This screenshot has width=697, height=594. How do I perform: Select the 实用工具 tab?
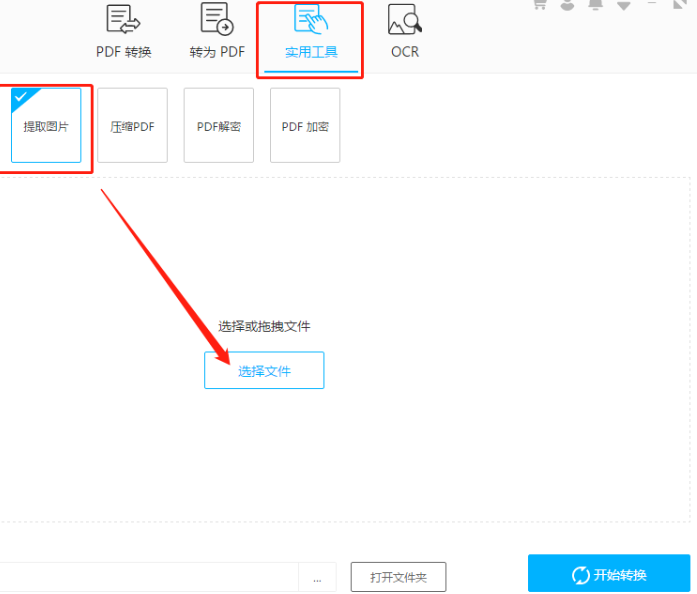pos(311,37)
